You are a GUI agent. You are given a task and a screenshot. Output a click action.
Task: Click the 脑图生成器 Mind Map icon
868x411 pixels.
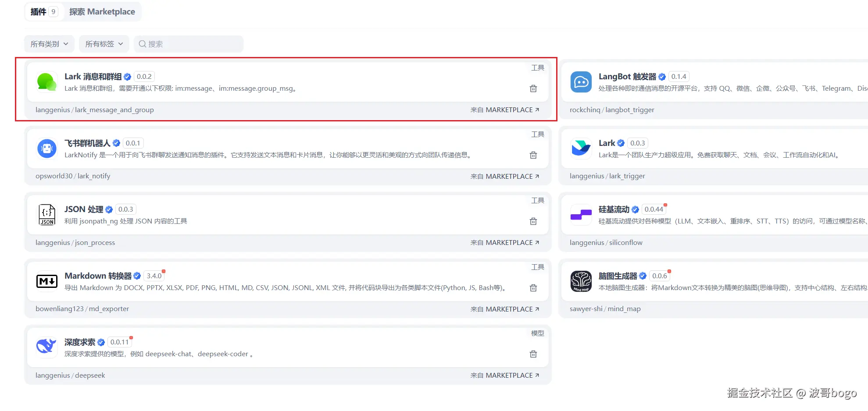581,281
